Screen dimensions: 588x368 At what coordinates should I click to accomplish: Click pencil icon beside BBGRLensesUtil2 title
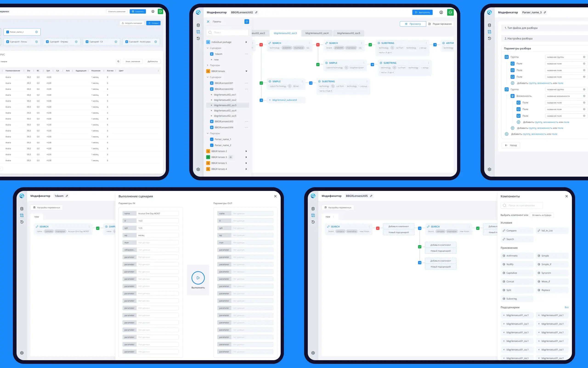256,12
